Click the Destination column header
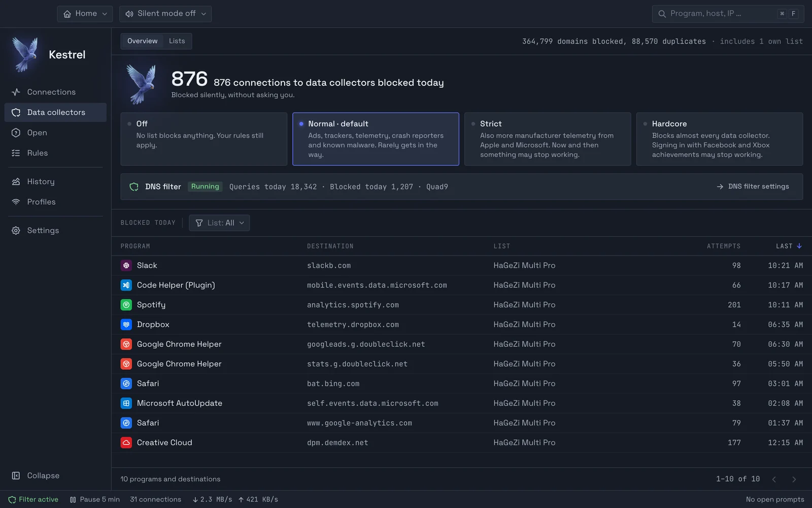The image size is (812, 508). (330, 246)
